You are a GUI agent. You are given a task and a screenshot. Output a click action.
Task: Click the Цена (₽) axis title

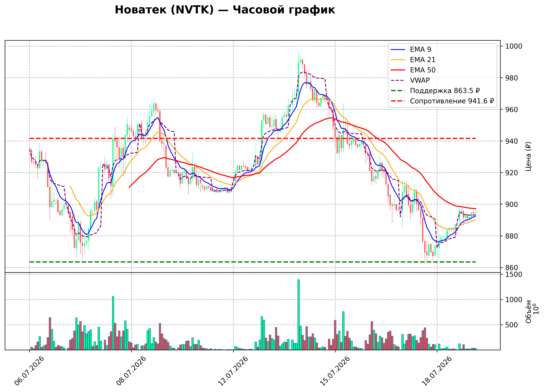pyautogui.click(x=528, y=156)
